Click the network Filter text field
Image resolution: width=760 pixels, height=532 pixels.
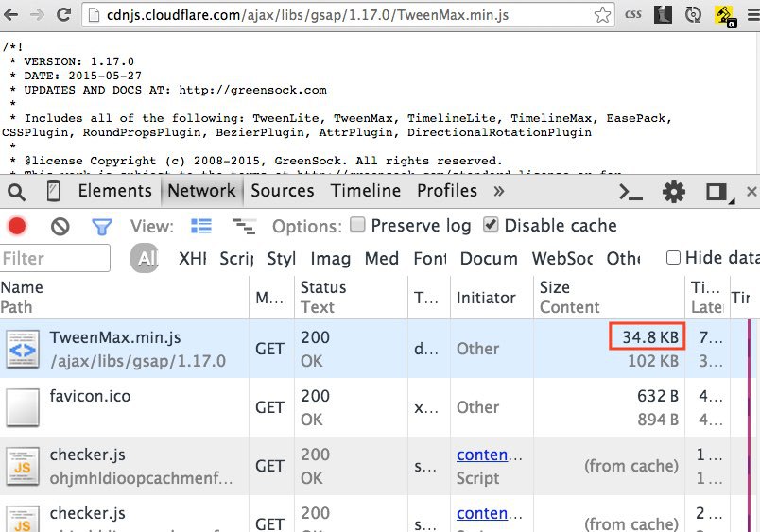point(55,258)
